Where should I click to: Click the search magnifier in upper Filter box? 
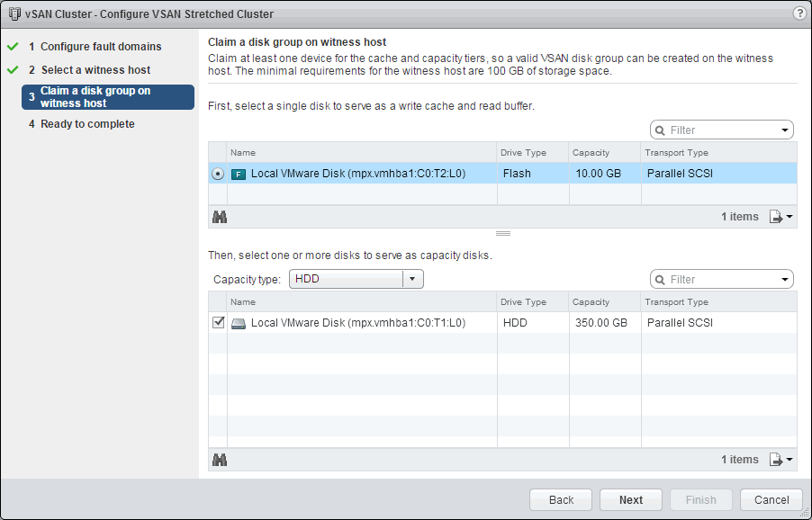tap(660, 130)
